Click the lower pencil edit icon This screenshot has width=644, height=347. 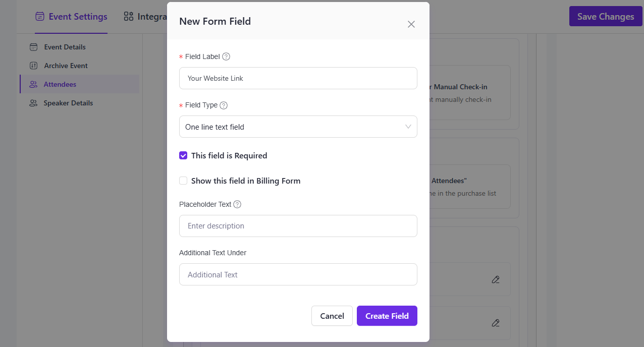[496, 323]
